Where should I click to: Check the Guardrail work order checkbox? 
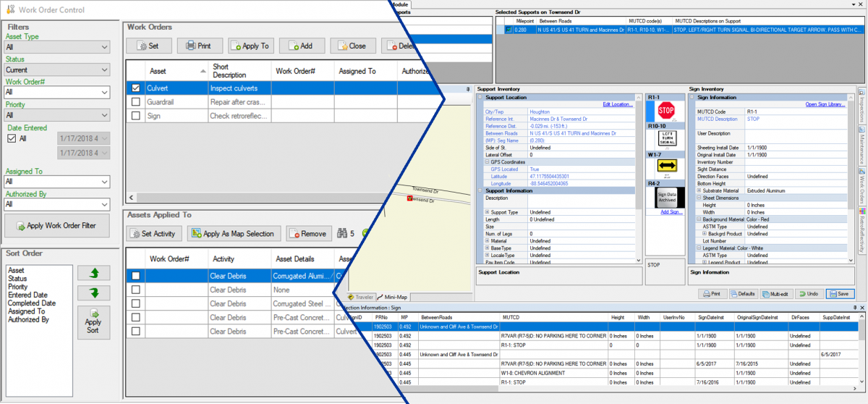[x=136, y=102]
